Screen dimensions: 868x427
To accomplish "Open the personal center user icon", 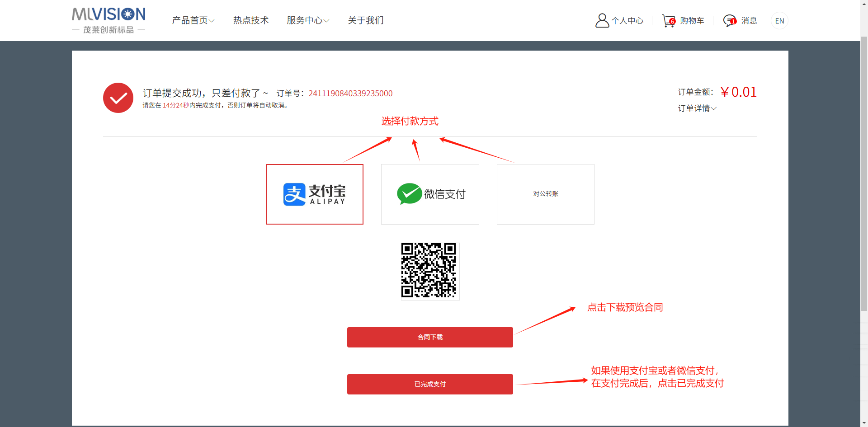I will 602,20.
